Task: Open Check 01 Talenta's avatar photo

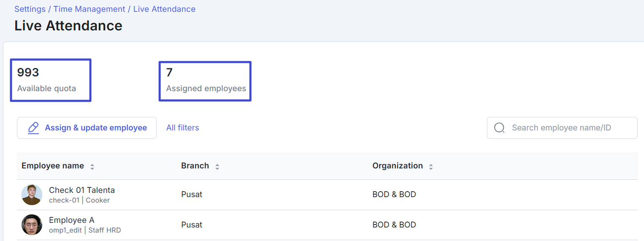Action: (x=32, y=195)
